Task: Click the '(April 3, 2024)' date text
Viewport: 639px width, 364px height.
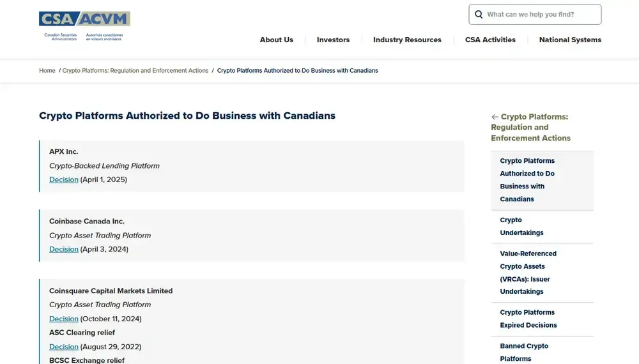Action: tap(104, 249)
